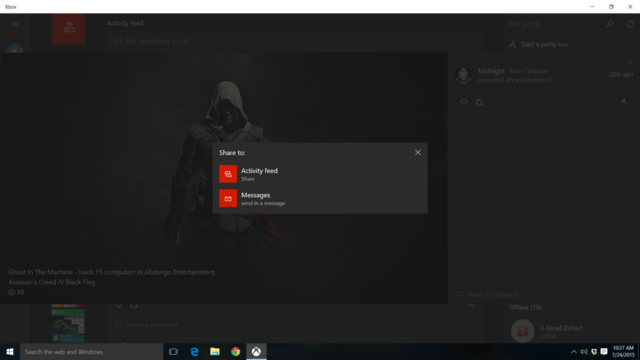This screenshot has height=360, width=640.
Task: Like Midnight's achievement with heart icon
Action: (464, 102)
